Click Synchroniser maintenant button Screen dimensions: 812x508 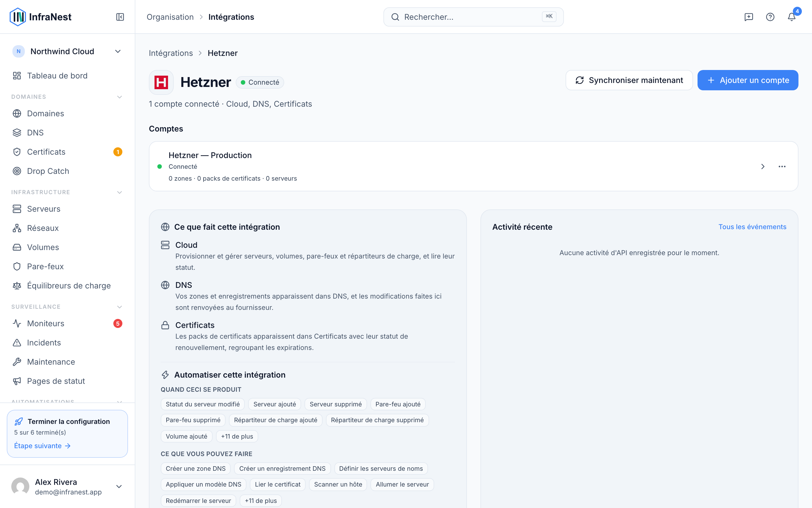coord(629,80)
